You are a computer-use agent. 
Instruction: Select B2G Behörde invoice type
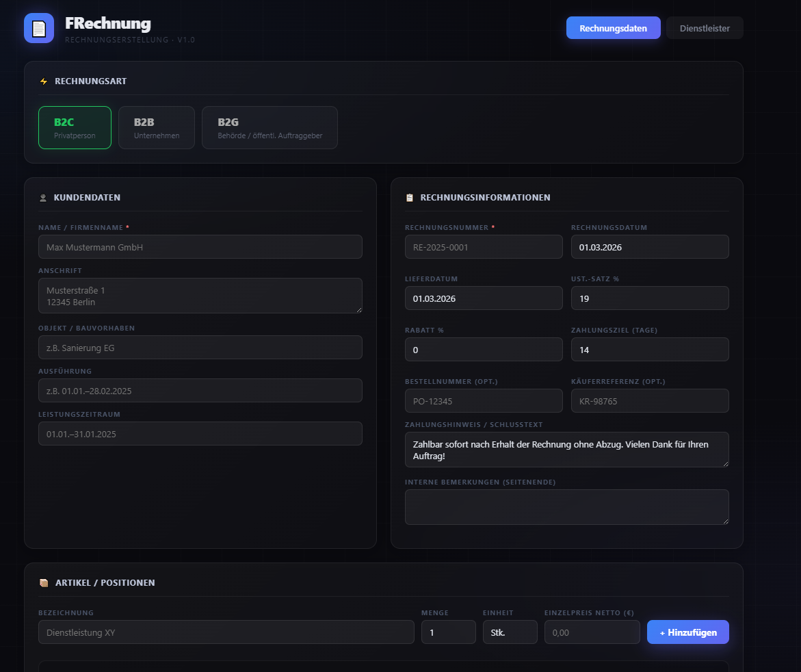tap(269, 127)
